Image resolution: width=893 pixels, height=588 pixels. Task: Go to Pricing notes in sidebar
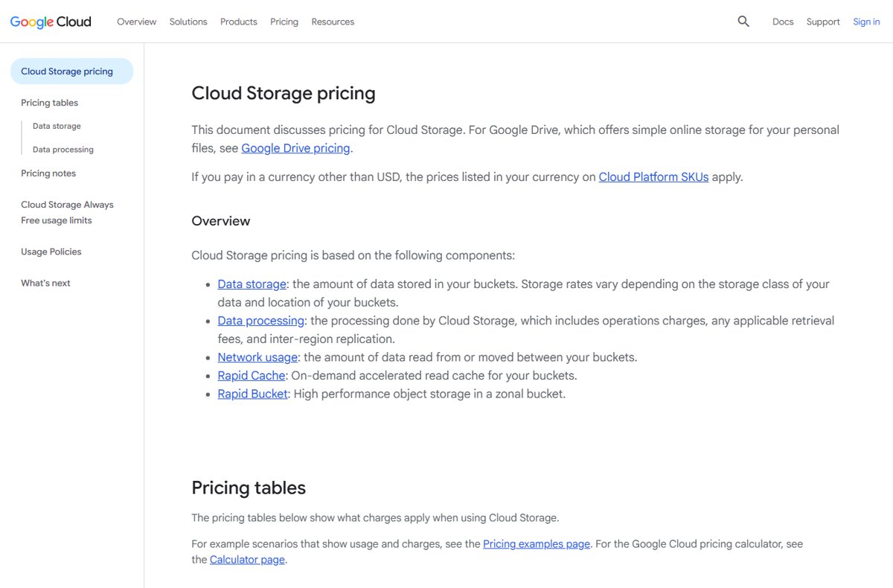(x=48, y=173)
